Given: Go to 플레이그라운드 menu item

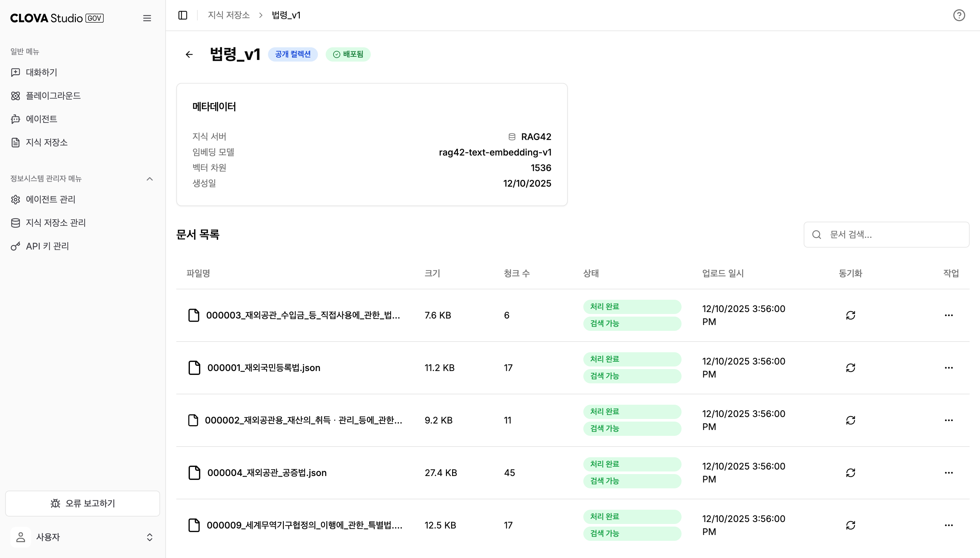Looking at the screenshot, I should [x=53, y=96].
